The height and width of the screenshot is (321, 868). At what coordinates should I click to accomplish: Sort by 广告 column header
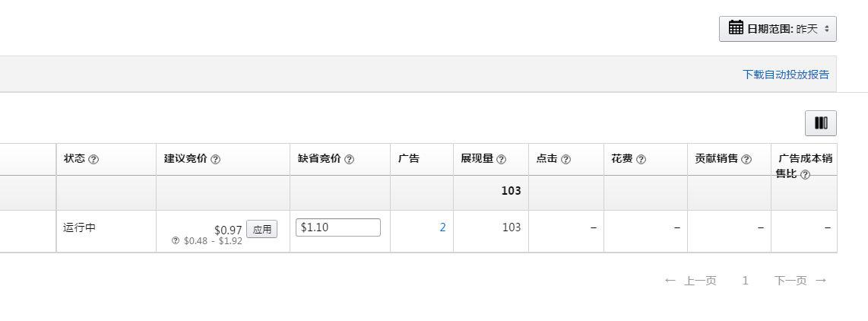(x=408, y=158)
